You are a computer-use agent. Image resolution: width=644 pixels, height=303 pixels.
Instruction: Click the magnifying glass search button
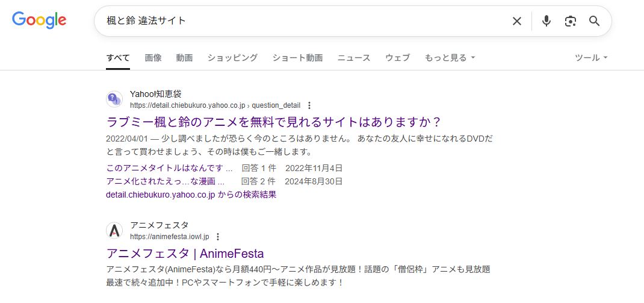click(x=594, y=21)
